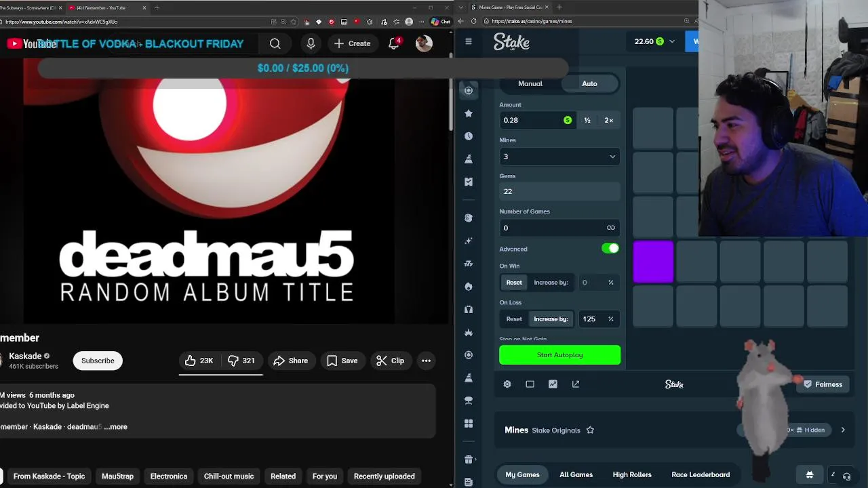Select the High Rollers tab

[632, 474]
